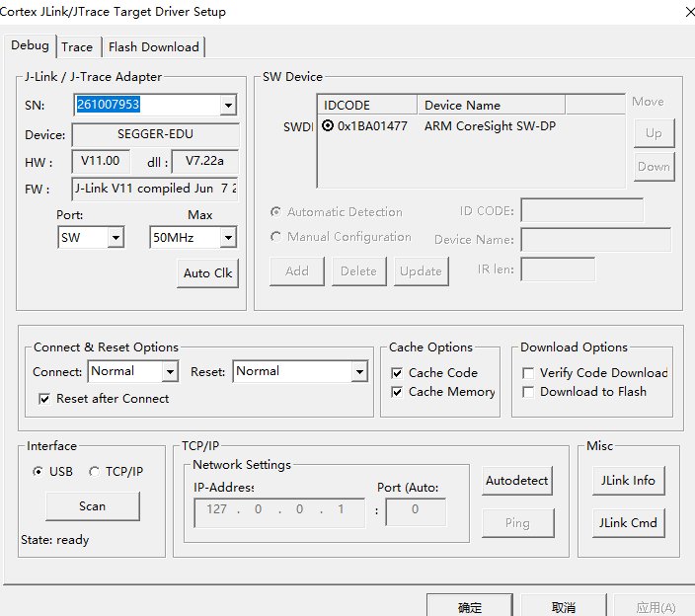Enable Download to Flash checkbox
This screenshot has height=616, width=695.
click(528, 392)
